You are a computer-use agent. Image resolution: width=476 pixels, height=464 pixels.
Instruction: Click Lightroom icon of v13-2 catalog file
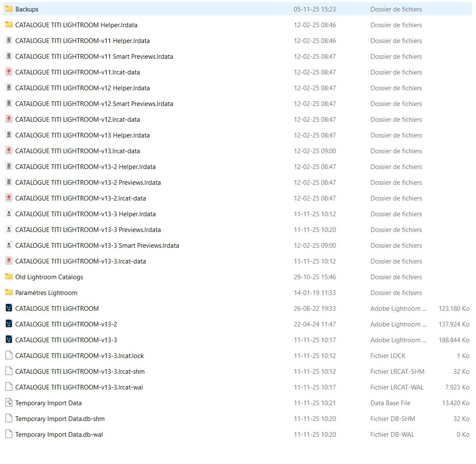click(9, 324)
